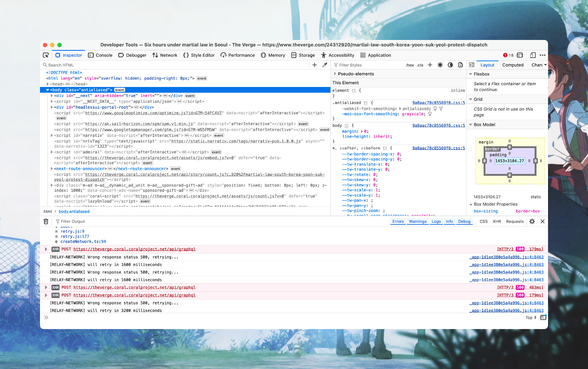Open the Console panel tab
The image size is (588, 369).
point(100,55)
